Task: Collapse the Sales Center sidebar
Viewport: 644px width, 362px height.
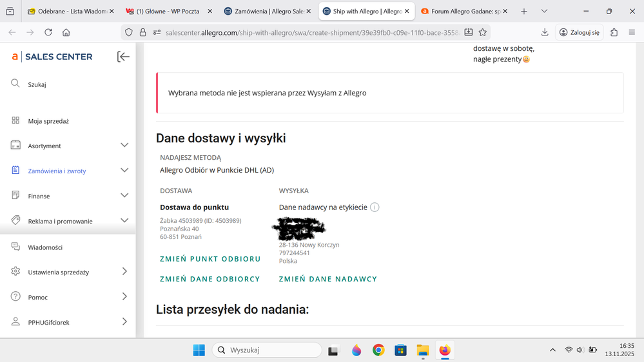Action: click(123, 57)
